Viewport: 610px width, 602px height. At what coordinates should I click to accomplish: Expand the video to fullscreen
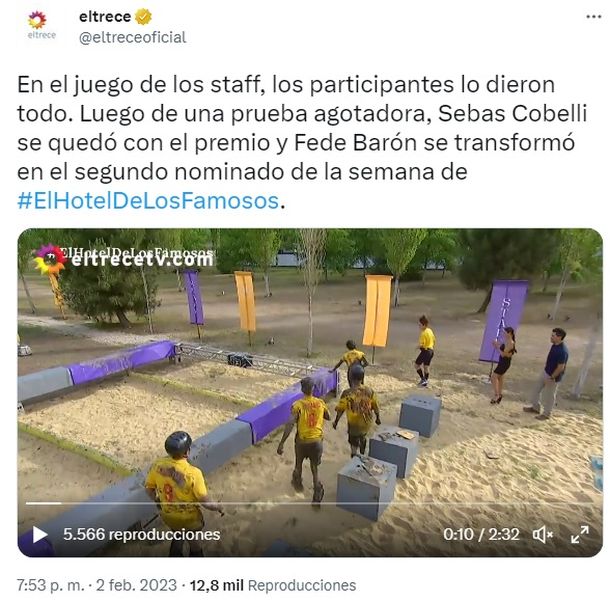[580, 534]
